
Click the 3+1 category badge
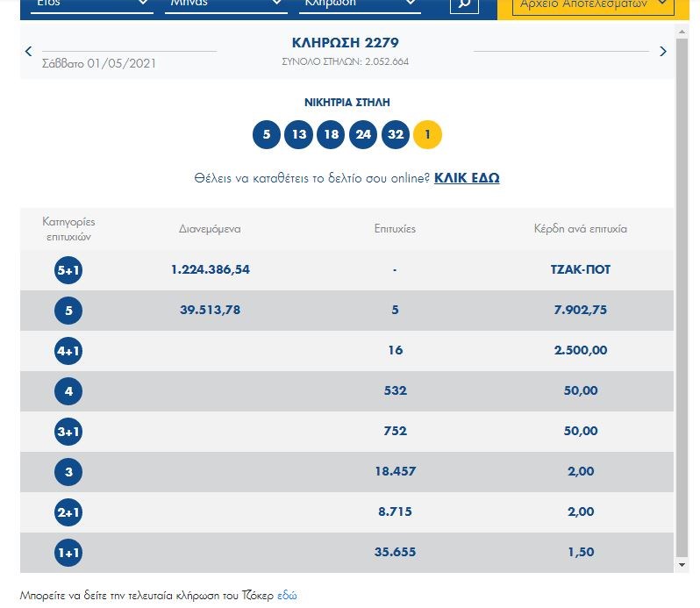point(68,432)
